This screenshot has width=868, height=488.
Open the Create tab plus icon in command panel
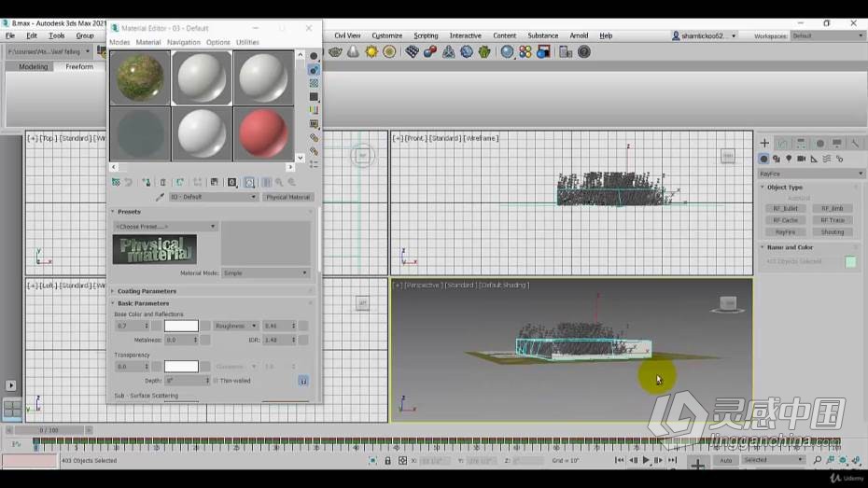point(764,144)
